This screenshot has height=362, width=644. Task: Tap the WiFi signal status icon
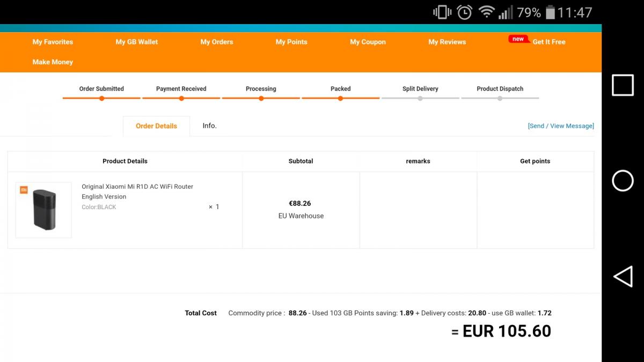tap(487, 12)
